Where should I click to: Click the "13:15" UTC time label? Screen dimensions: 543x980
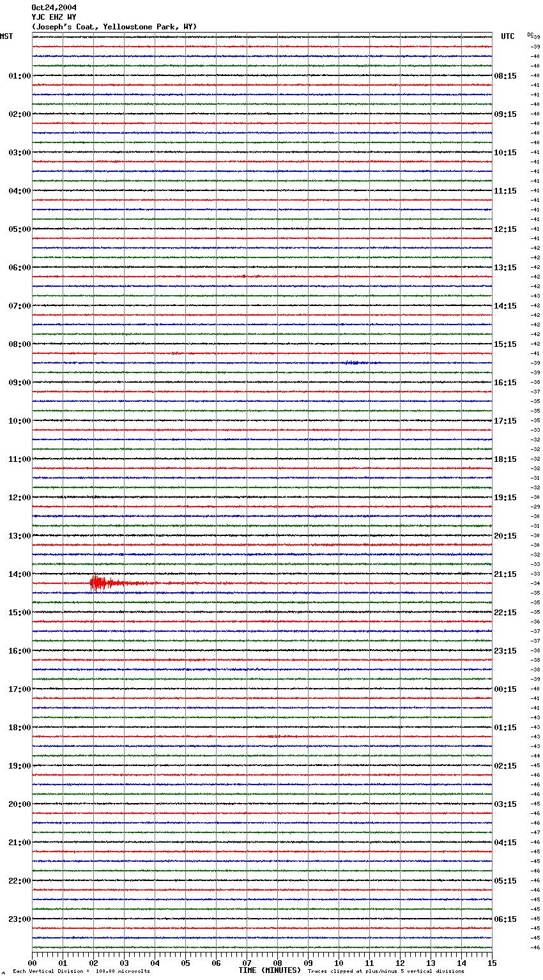coord(505,268)
